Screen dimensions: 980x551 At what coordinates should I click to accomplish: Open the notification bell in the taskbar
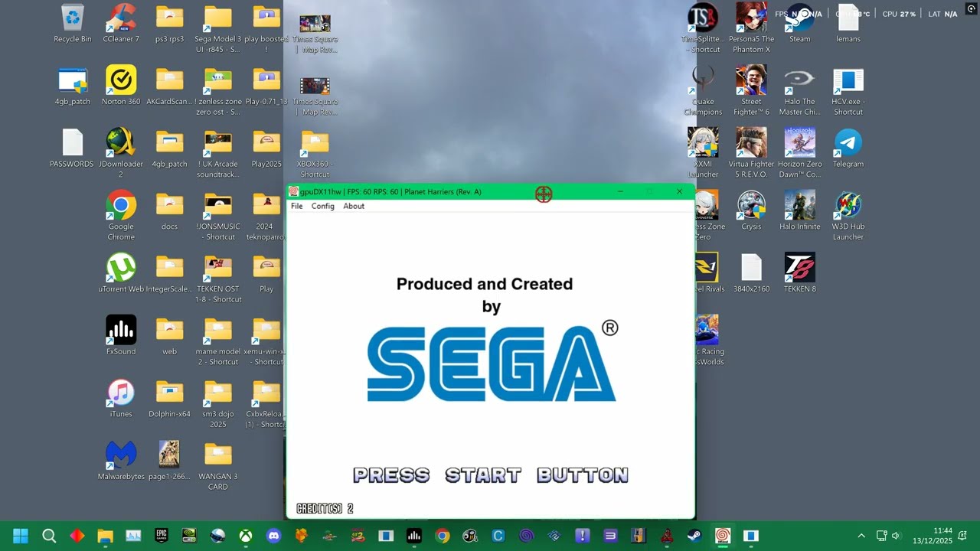tap(963, 536)
